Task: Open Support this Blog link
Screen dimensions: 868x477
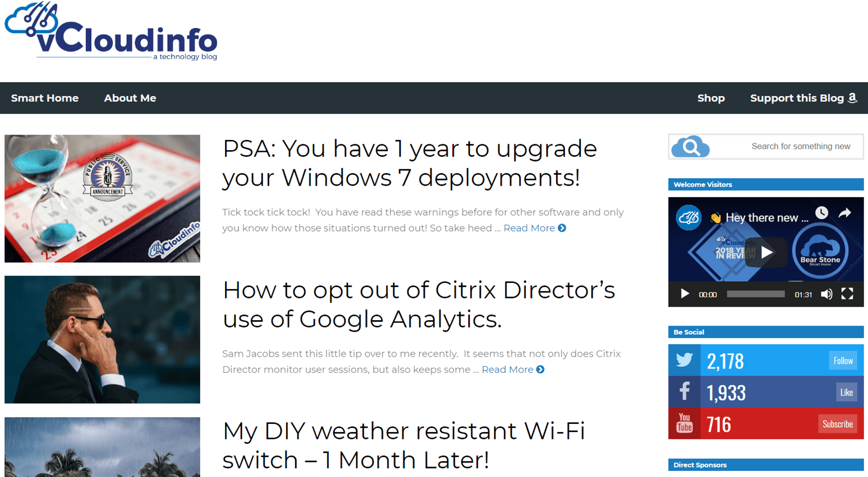Action: [797, 98]
